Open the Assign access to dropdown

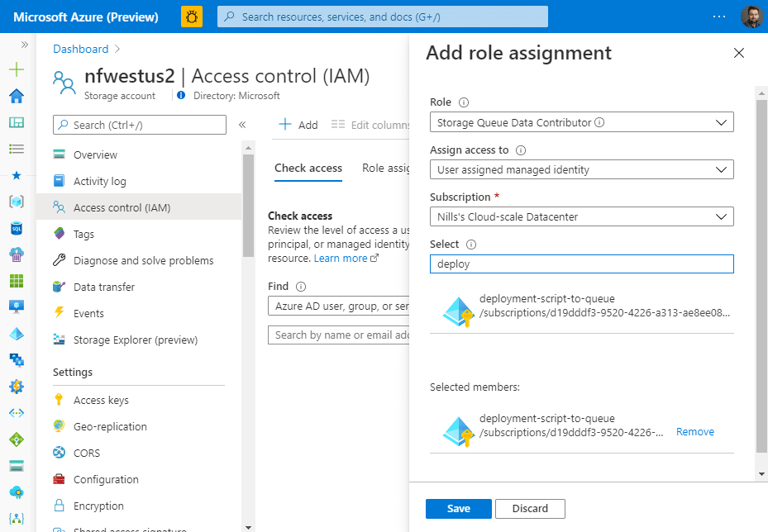click(x=582, y=169)
